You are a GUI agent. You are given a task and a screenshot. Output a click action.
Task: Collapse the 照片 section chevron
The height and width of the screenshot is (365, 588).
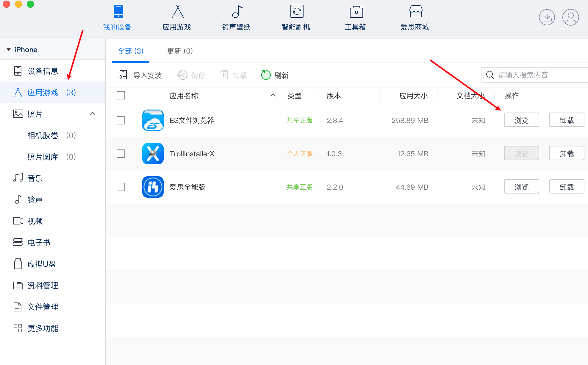92,113
